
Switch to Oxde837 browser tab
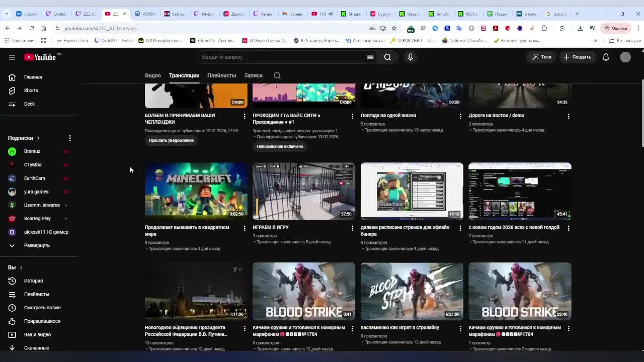click(x=56, y=14)
